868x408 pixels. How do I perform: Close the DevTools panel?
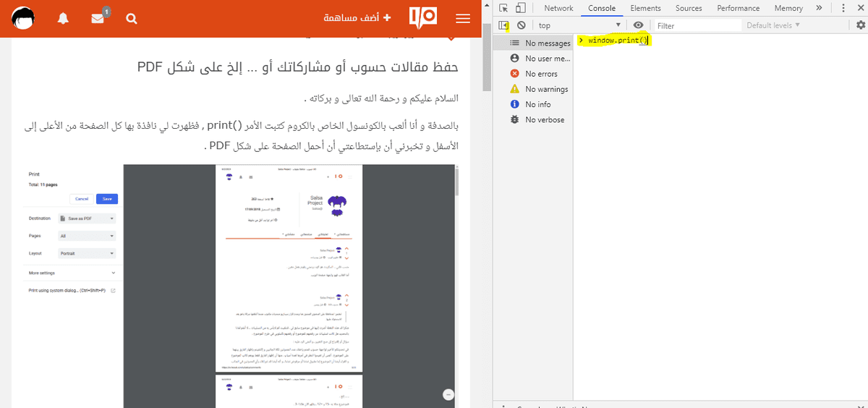tap(859, 8)
